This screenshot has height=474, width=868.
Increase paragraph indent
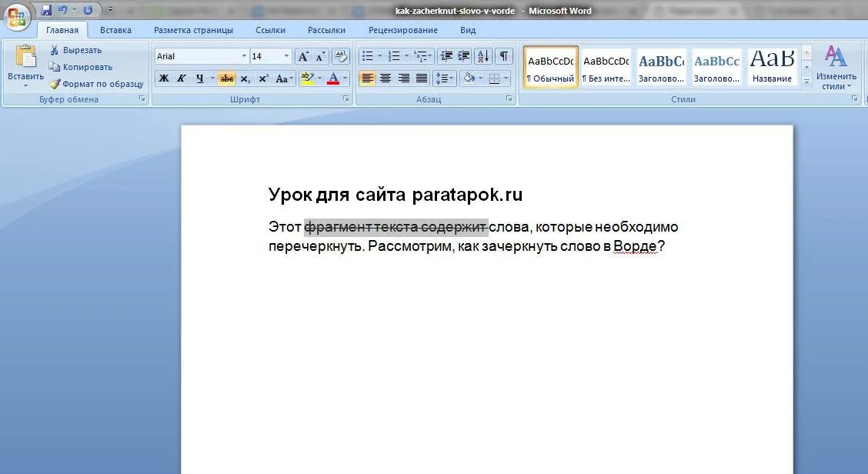pyautogui.click(x=464, y=56)
